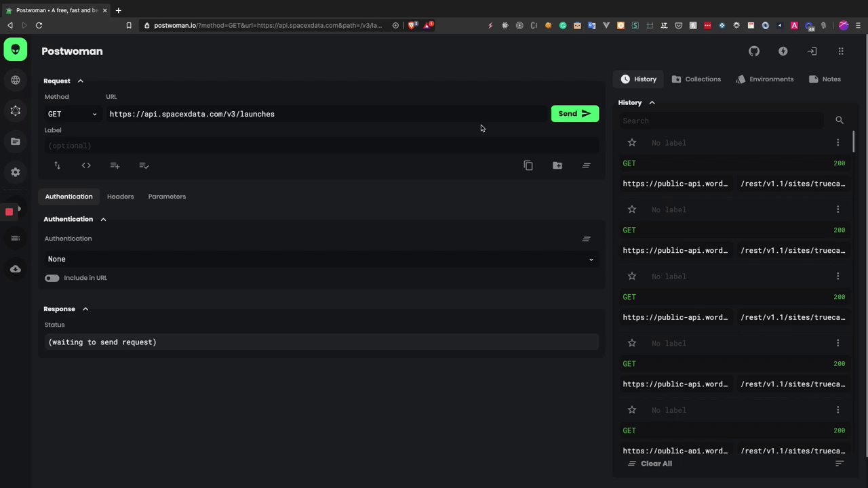
Task: Click the Brave shield icon in address bar
Action: 412,25
